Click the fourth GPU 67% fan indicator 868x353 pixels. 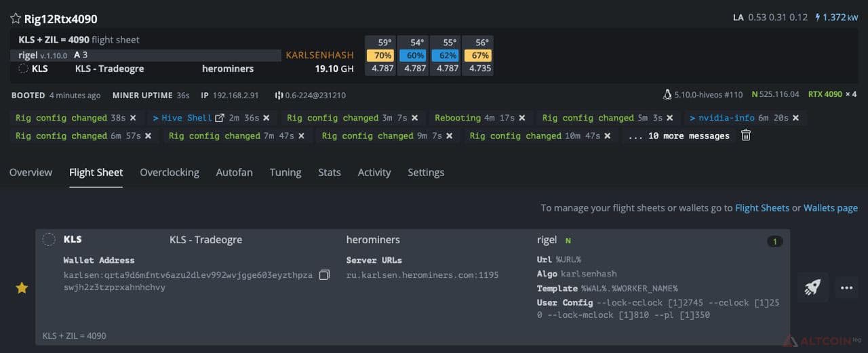(x=477, y=56)
